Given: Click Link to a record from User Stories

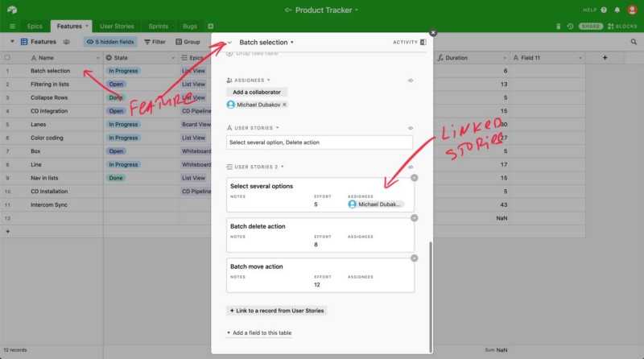Looking at the screenshot, I should [277, 311].
